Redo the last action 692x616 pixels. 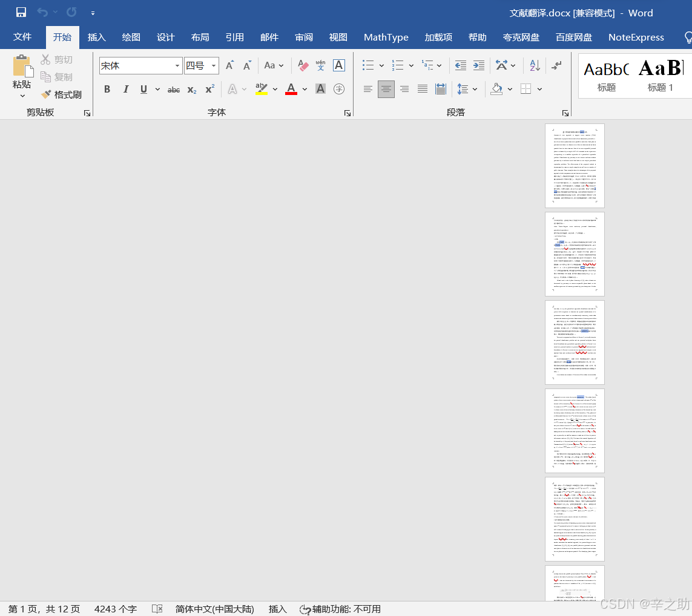pyautogui.click(x=71, y=12)
